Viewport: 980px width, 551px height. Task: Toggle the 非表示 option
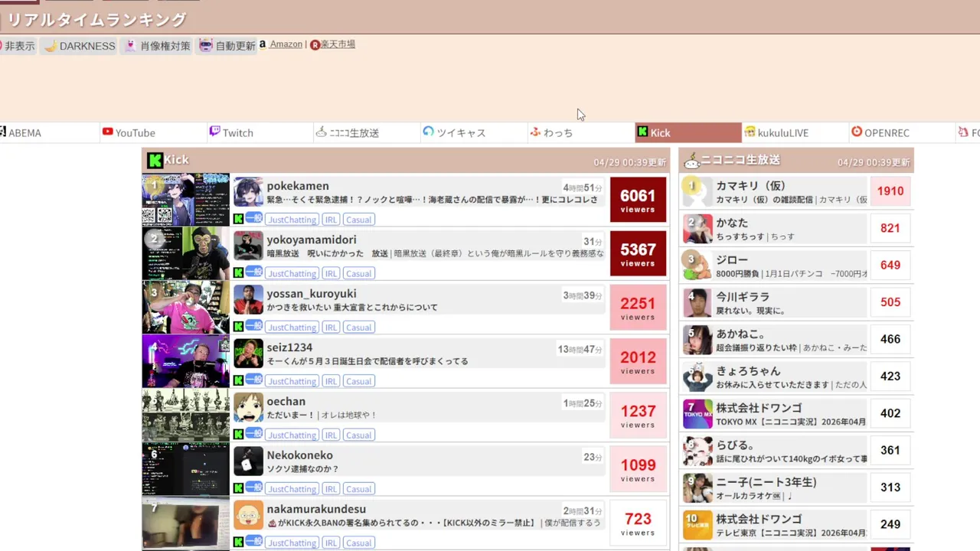(18, 46)
